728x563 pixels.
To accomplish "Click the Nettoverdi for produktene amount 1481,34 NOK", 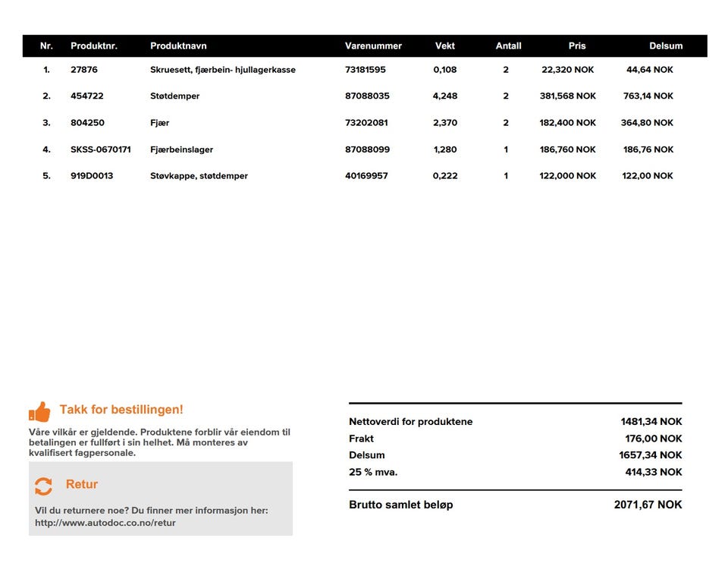I will [x=651, y=422].
